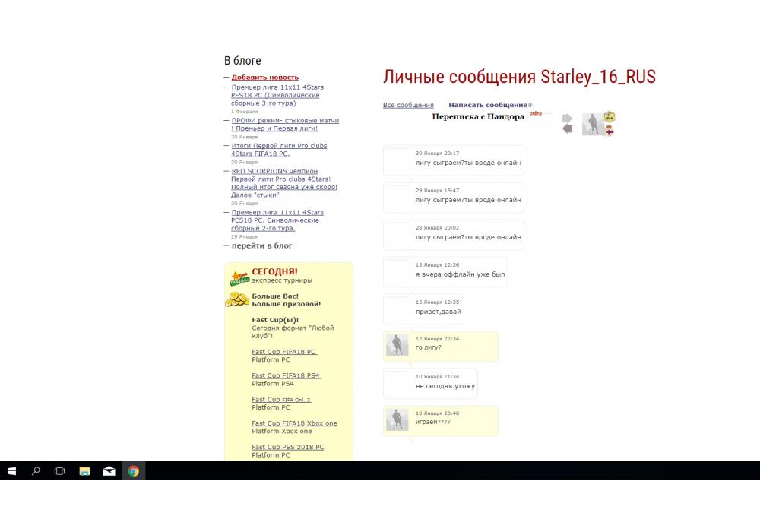760x532 pixels.
Task: Click the dark gray left arrow beside Пандора
Action: 567,128
